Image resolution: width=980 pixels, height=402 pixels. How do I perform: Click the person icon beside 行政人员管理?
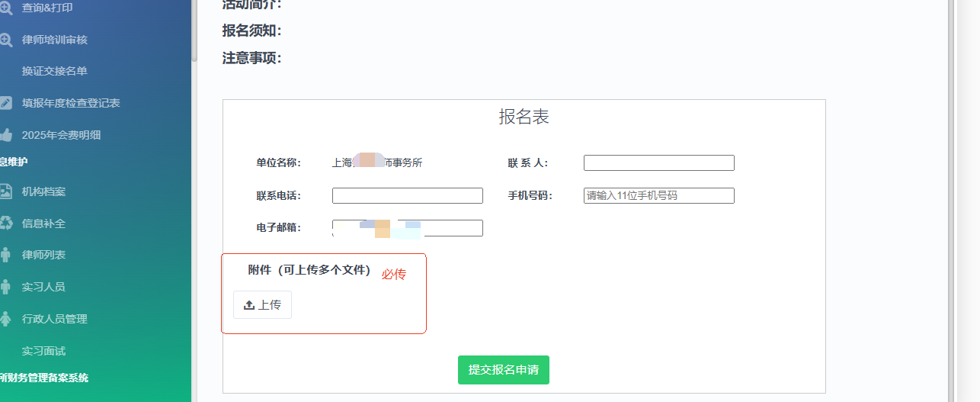[x=5, y=319]
